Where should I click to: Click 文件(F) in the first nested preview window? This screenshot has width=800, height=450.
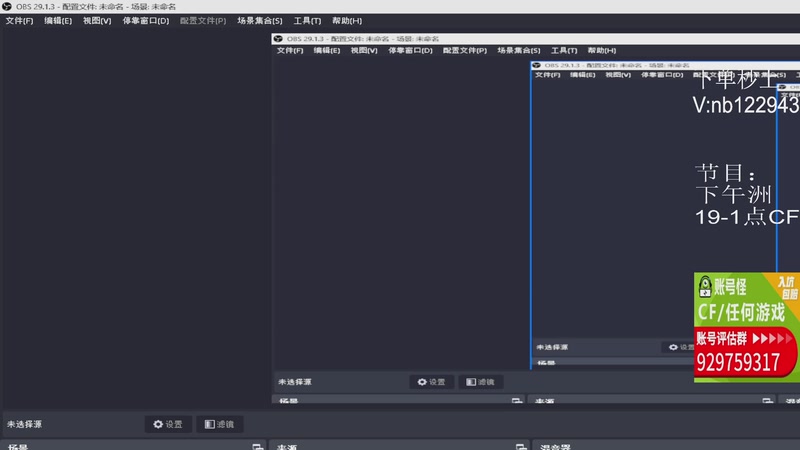tap(290, 51)
